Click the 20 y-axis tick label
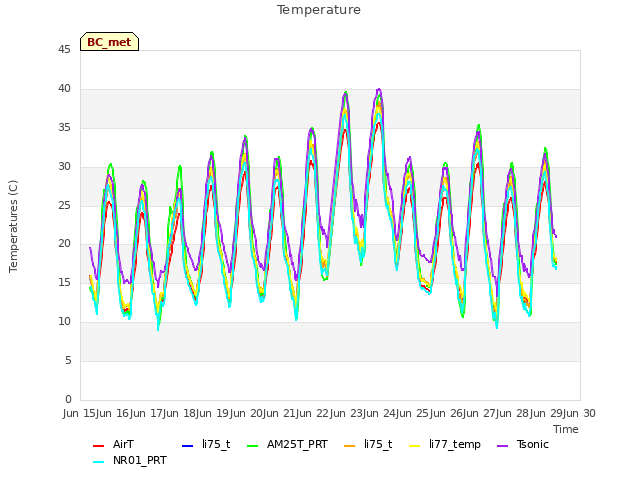This screenshot has width=640, height=480. pyautogui.click(x=64, y=244)
